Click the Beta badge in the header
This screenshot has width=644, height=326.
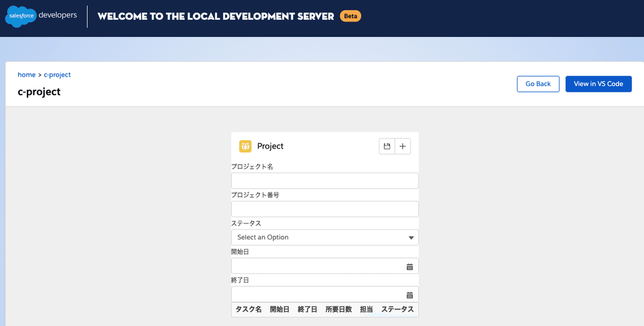(x=350, y=16)
